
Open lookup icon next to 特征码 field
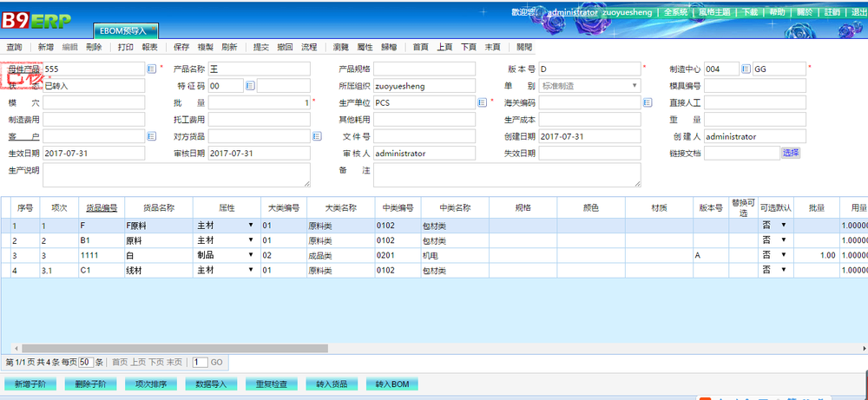click(249, 86)
